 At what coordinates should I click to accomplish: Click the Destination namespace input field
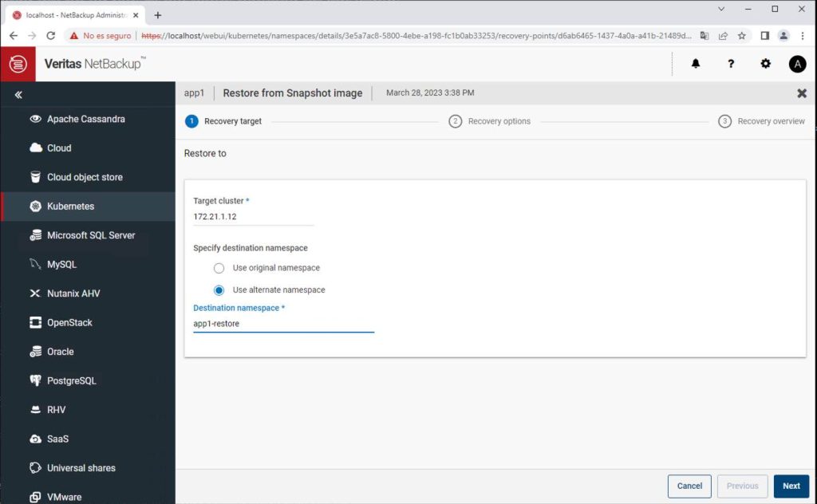tap(283, 324)
